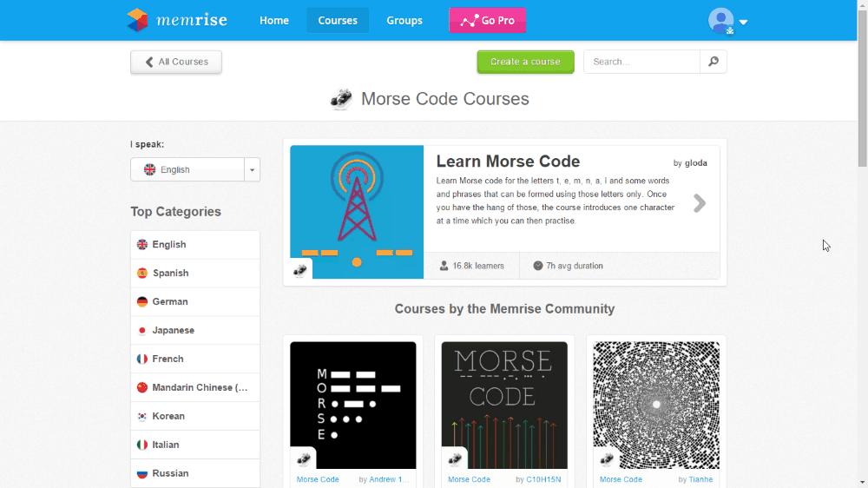
Task: Click the Japan flag icon
Action: [x=142, y=330]
